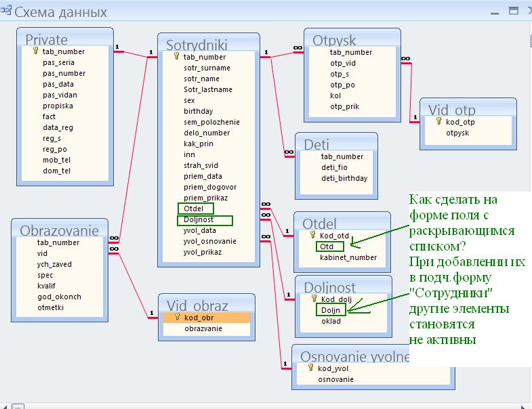Select the Sotrydniki table title bar
Image resolution: width=532 pixels, height=409 pixels.
coord(209,43)
